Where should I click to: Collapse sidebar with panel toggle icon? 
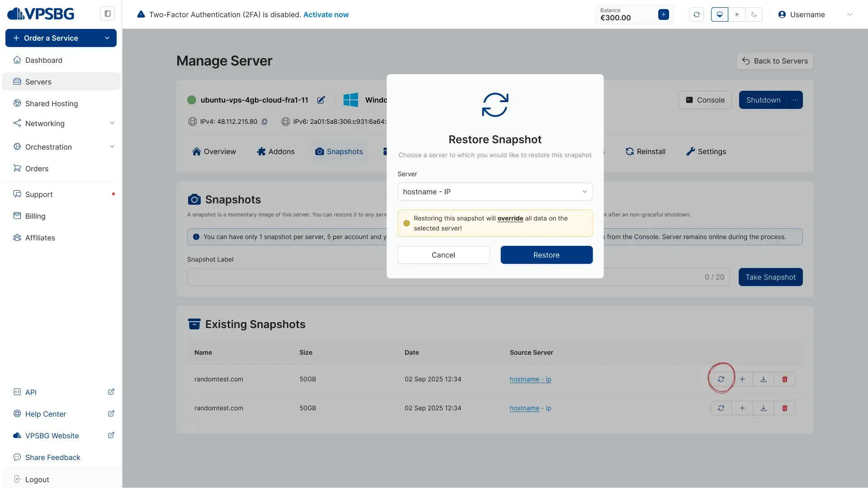coord(108,14)
